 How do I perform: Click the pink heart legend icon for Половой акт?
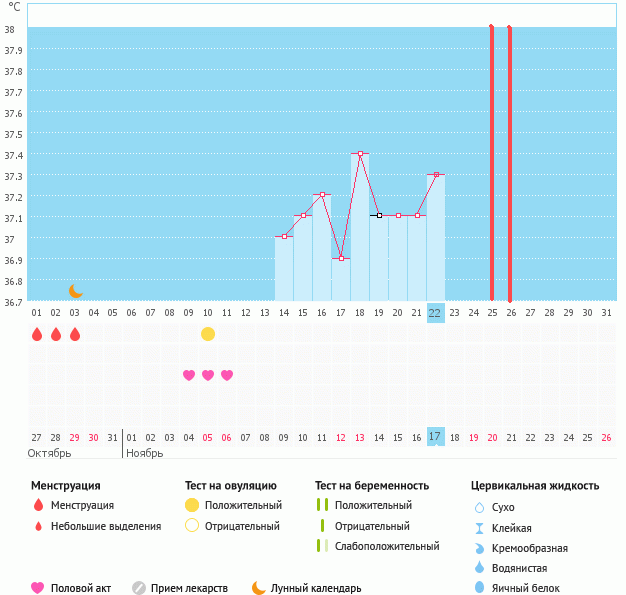coord(38,588)
